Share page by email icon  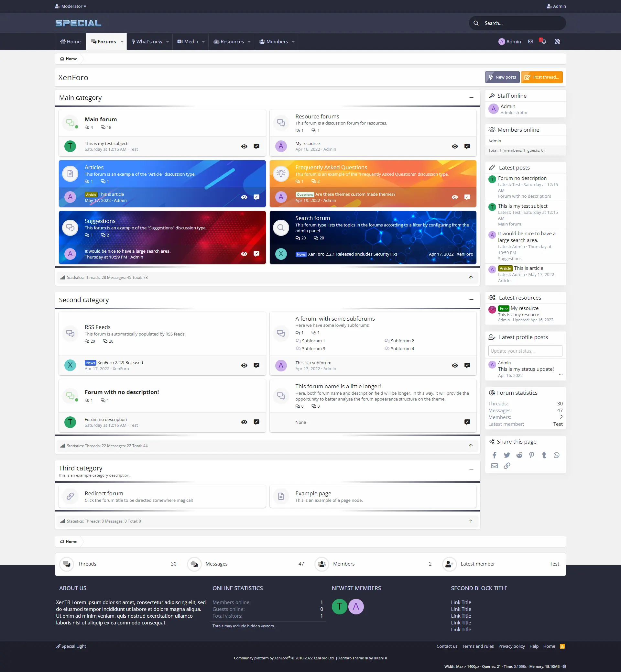pyautogui.click(x=494, y=466)
